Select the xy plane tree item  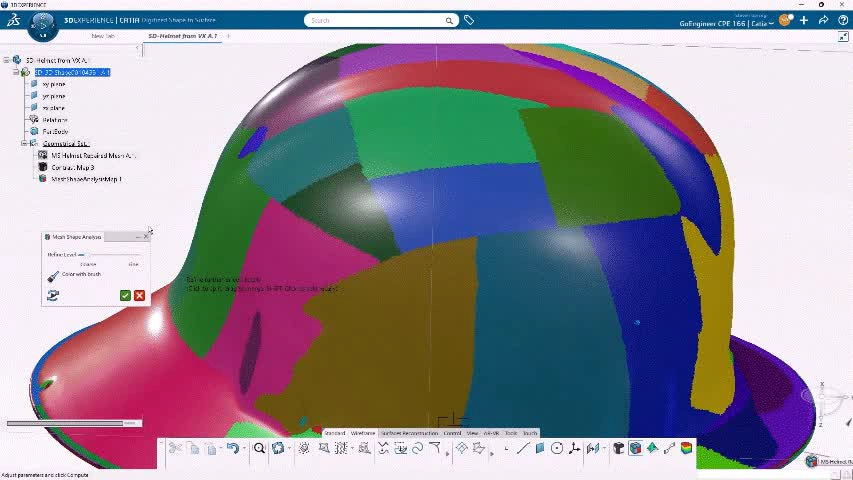pos(54,84)
